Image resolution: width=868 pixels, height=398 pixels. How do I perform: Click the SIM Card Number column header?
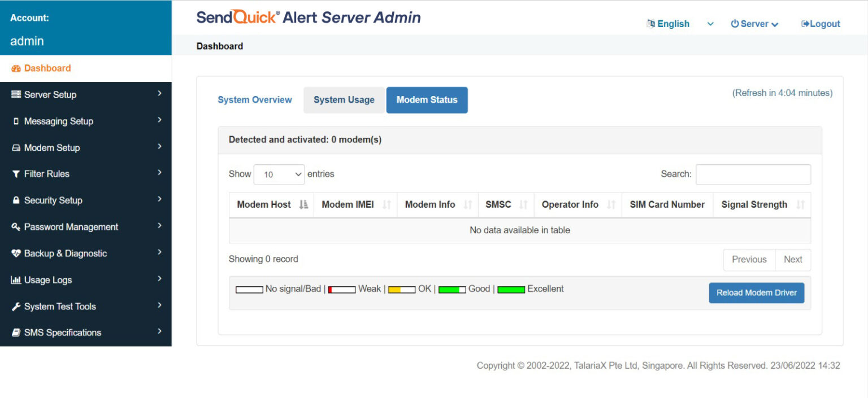667,205
